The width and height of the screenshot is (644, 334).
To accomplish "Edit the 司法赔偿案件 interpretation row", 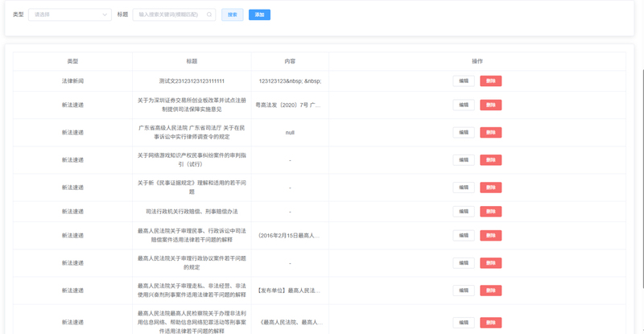I will (x=464, y=236).
